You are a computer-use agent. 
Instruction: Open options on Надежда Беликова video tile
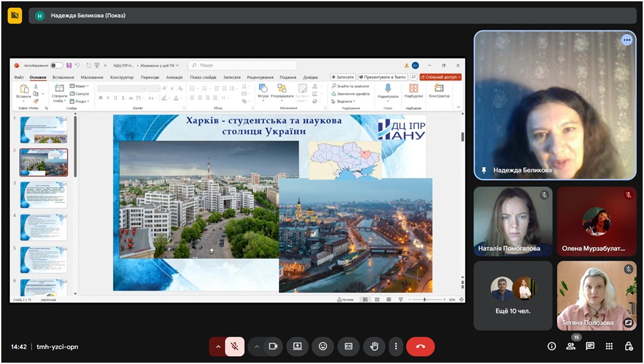click(x=627, y=40)
